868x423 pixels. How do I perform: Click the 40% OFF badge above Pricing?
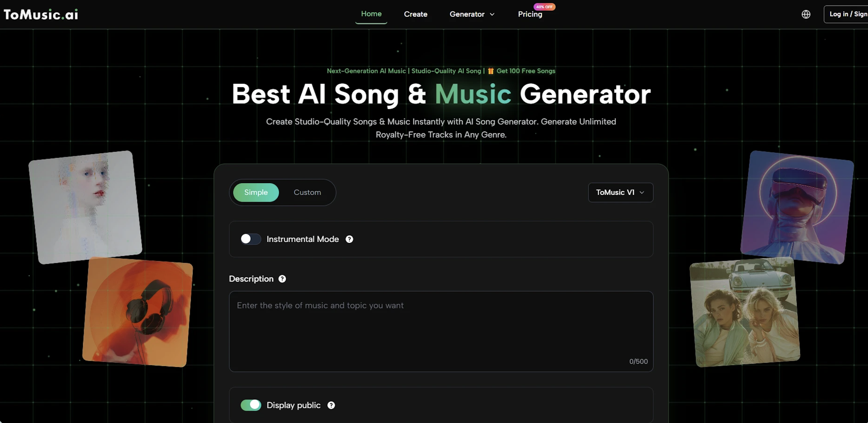544,7
